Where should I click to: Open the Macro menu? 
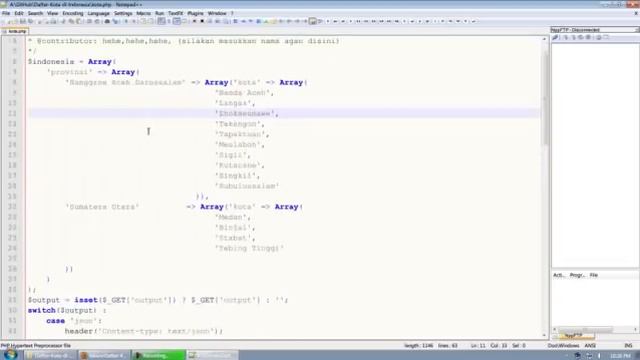[x=143, y=13]
